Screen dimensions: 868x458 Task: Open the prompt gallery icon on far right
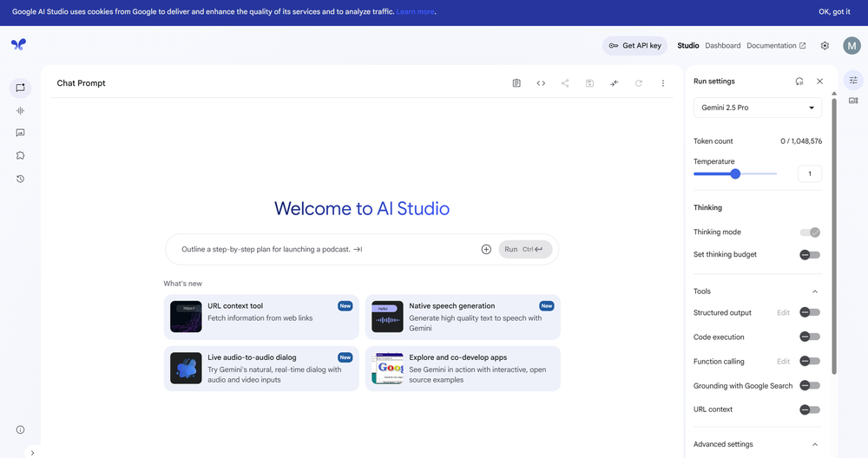point(853,101)
